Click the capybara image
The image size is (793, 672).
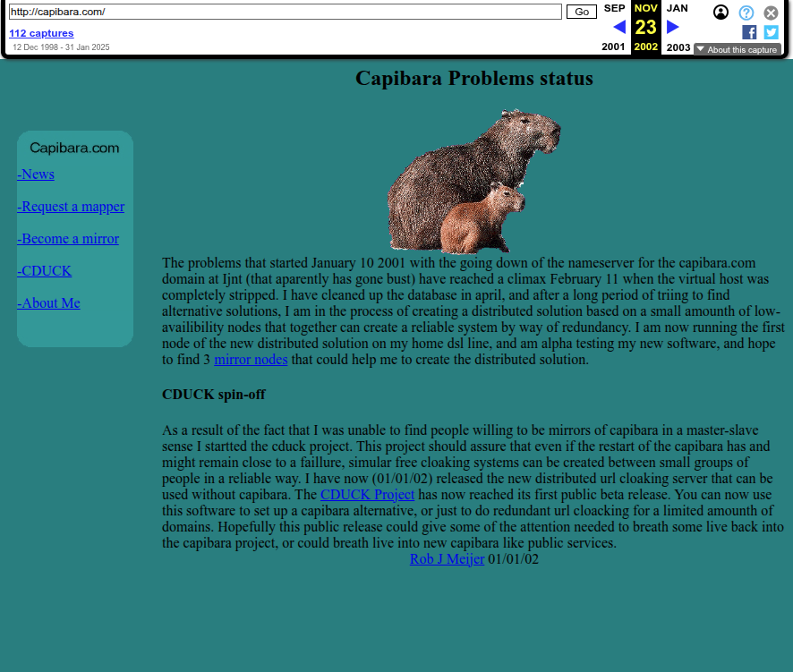474,182
